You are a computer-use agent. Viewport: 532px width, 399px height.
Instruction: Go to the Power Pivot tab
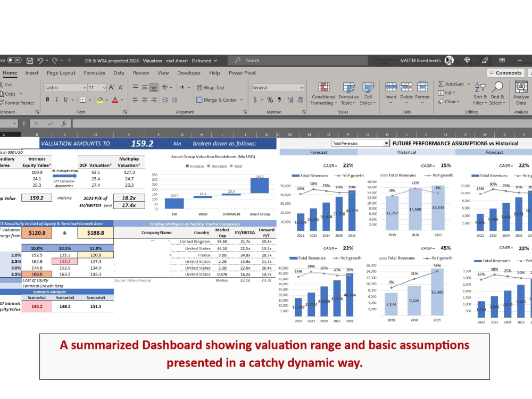click(242, 72)
